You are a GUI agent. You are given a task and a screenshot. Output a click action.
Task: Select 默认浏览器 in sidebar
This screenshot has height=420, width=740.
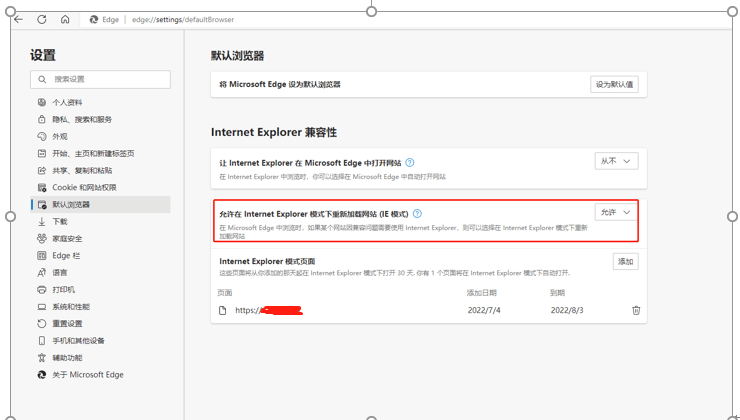(100, 204)
